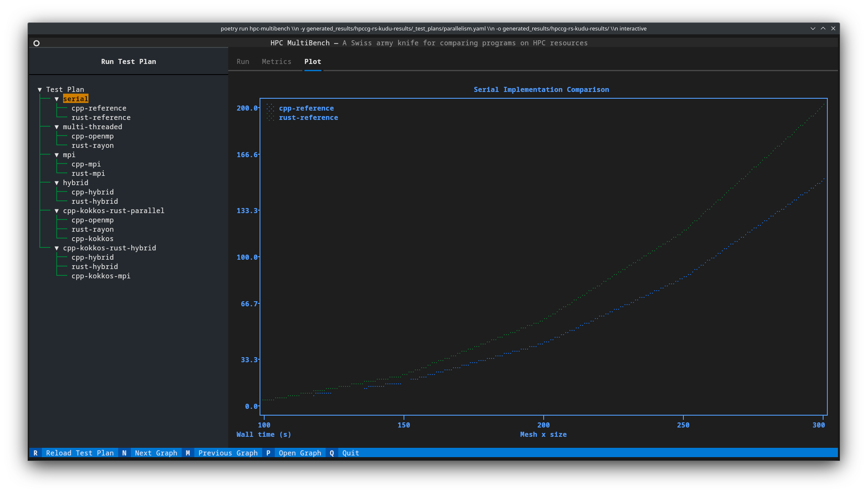The height and width of the screenshot is (494, 868).
Task: Select the mpi tree label
Action: click(x=69, y=155)
